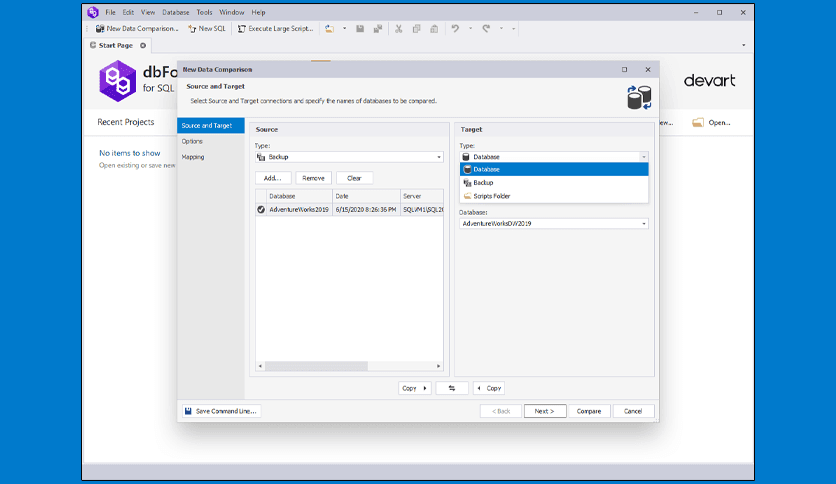The height and width of the screenshot is (484, 836).
Task: Click the swap source and target icon
Action: (x=452, y=389)
